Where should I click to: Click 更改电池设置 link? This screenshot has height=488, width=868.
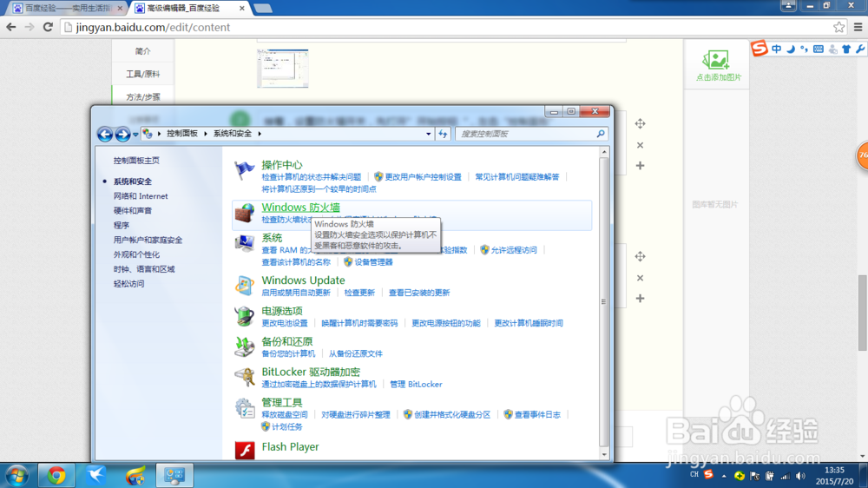285,323
